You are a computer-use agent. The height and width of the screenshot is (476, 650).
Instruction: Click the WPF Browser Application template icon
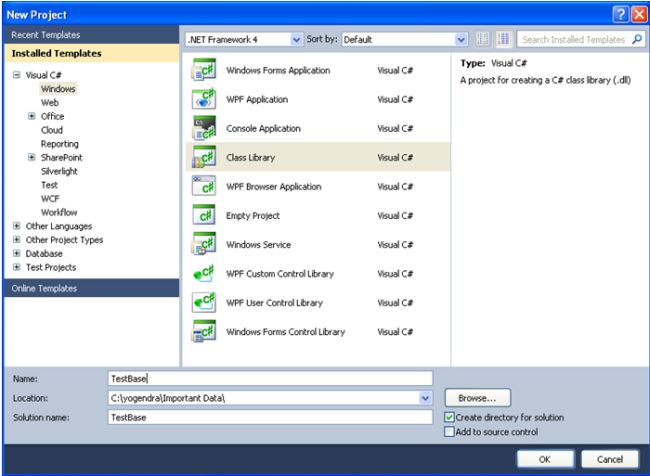(x=204, y=186)
